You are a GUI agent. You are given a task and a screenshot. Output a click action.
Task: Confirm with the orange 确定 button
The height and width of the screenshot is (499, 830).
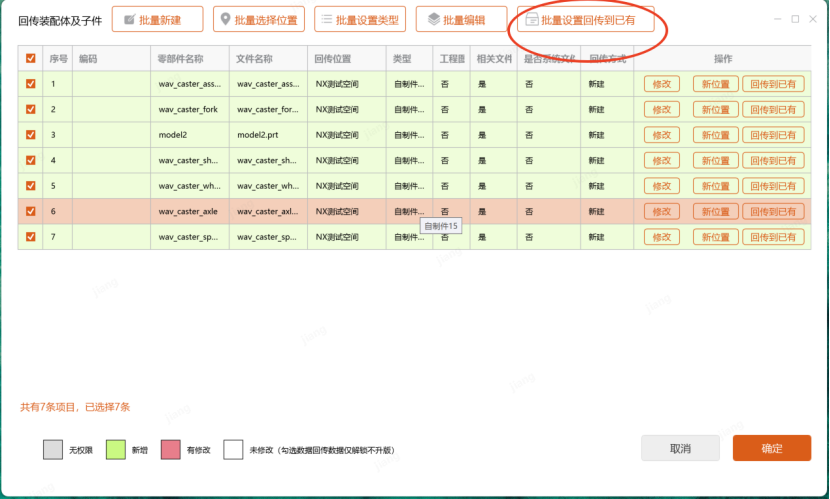point(771,448)
